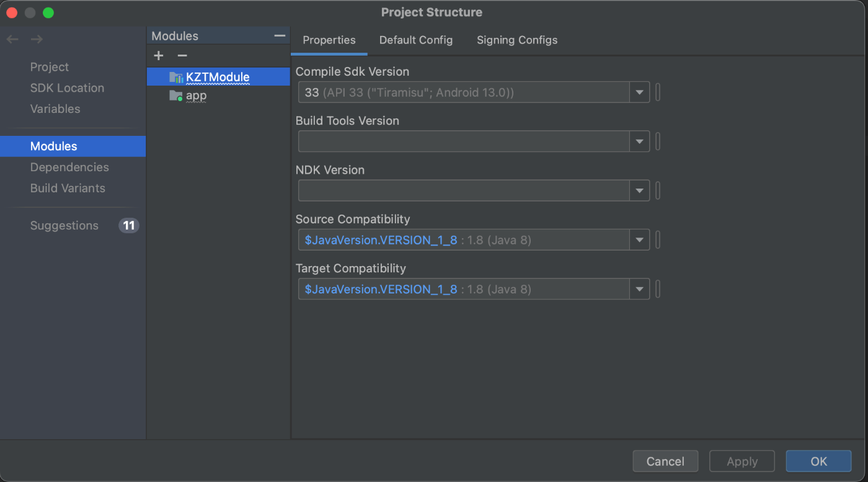The height and width of the screenshot is (482, 868).
Task: Click the Build Tools Version input field
Action: point(464,142)
